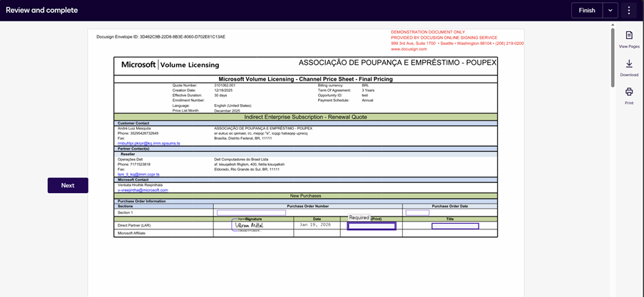Click 'Purchase Order Information' header
This screenshot has height=297, width=644.
pos(142,202)
